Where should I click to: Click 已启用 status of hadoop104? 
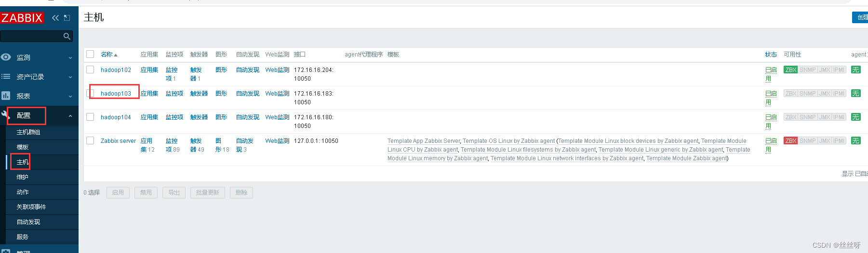coord(771,122)
